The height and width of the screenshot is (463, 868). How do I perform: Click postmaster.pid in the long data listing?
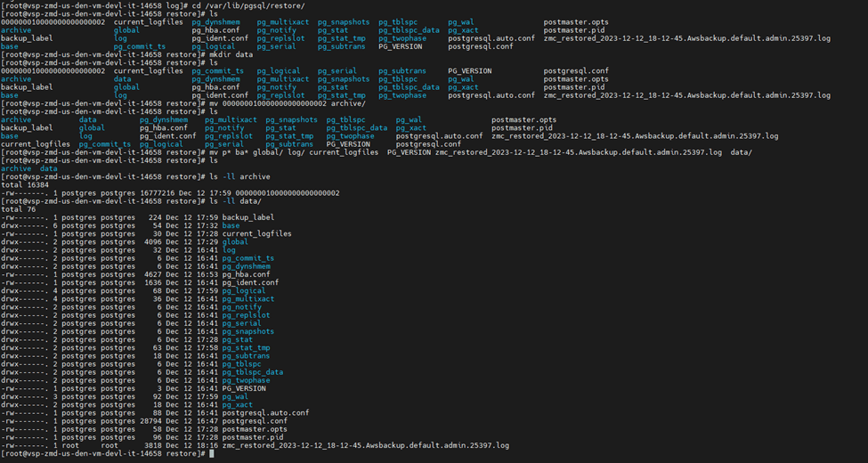tap(253, 437)
